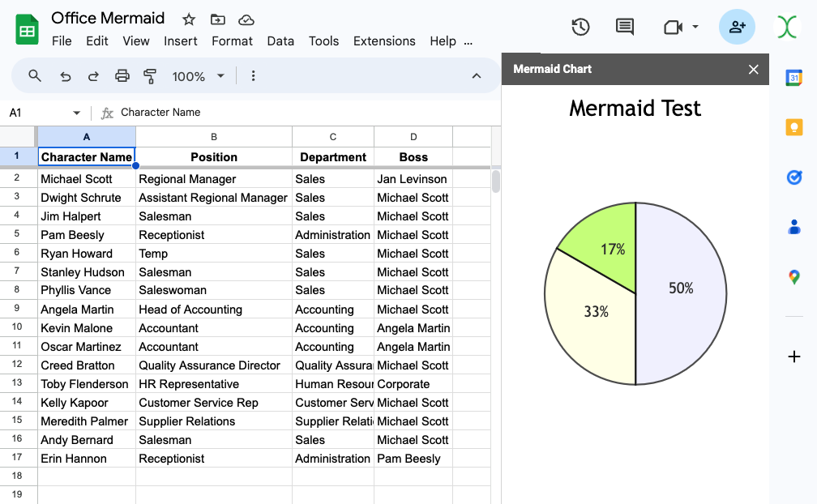This screenshot has width=817, height=504.
Task: Select the paint format tool
Action: (x=150, y=76)
